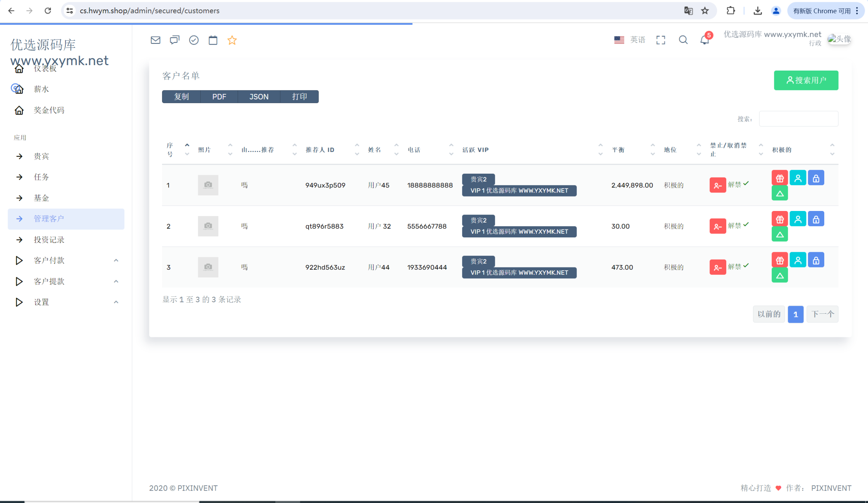Click the red gift icon for user 45

780,178
